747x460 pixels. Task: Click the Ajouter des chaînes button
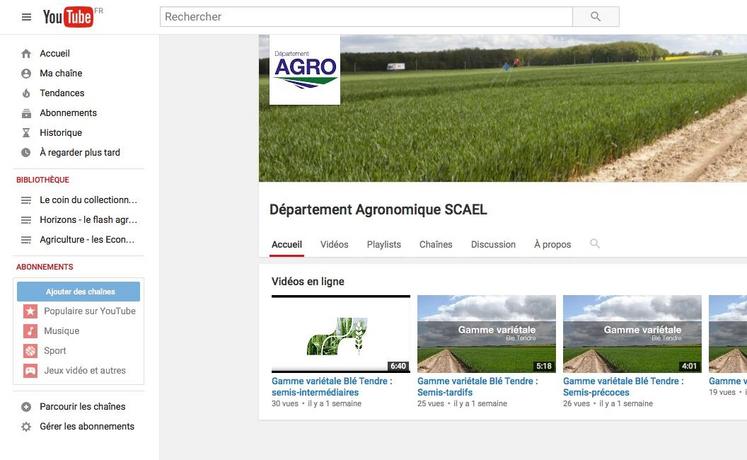click(79, 291)
